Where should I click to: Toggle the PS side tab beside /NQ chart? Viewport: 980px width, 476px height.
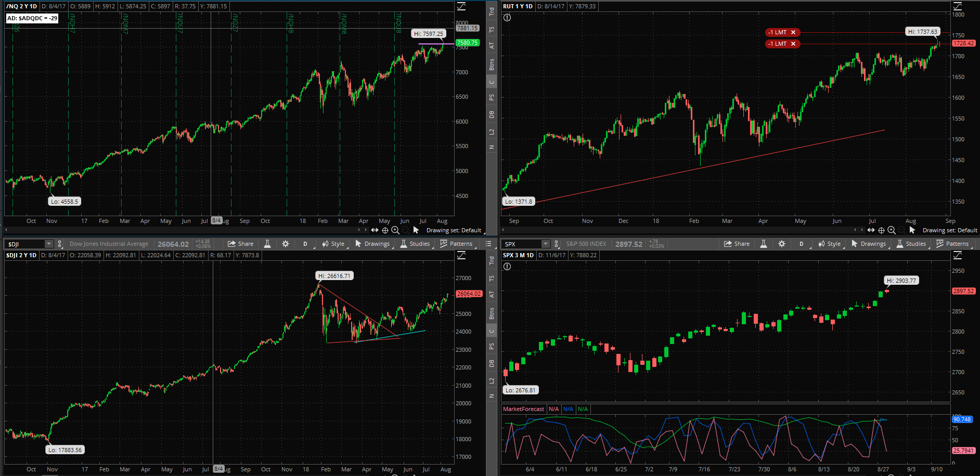click(x=492, y=97)
